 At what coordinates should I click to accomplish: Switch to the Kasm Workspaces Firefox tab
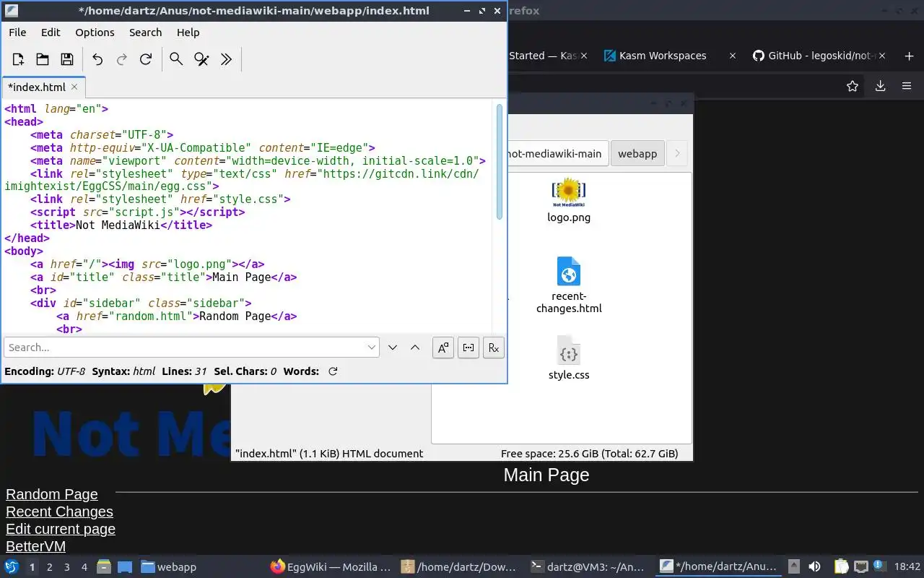coord(663,56)
